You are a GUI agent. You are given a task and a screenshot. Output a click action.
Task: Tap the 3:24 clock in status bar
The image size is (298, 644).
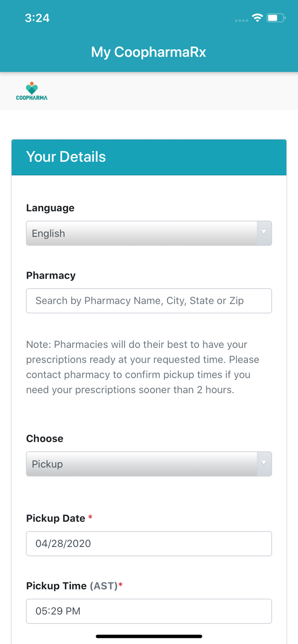[x=37, y=18]
